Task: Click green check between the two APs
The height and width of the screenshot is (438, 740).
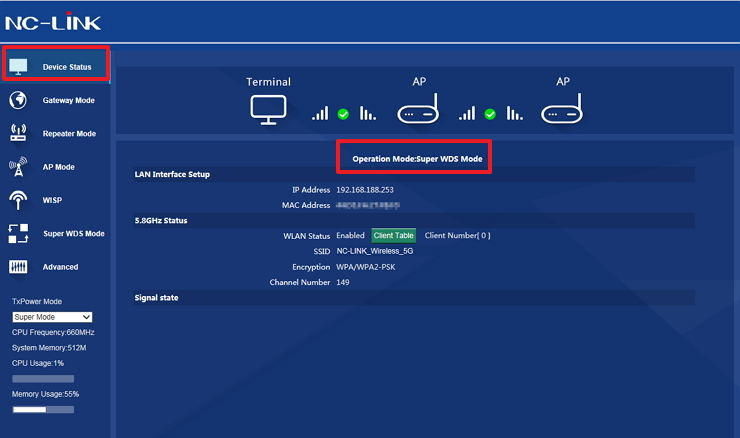Action: click(x=490, y=114)
